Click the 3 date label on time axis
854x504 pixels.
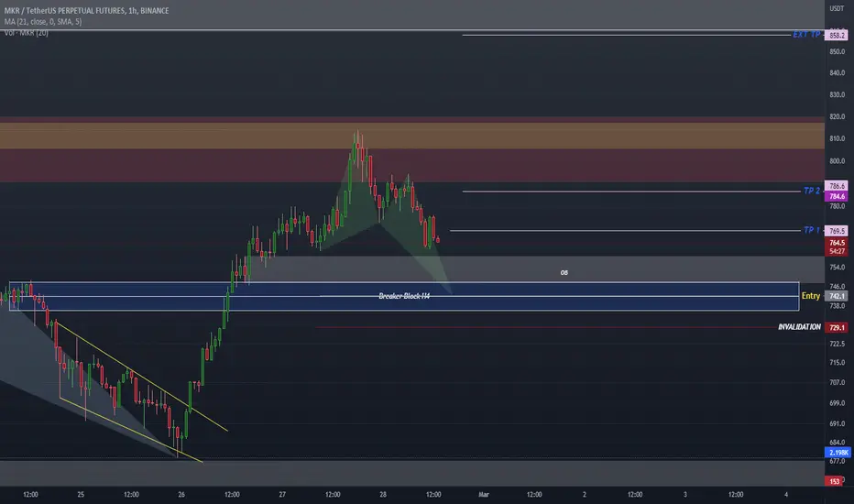[x=685, y=495]
